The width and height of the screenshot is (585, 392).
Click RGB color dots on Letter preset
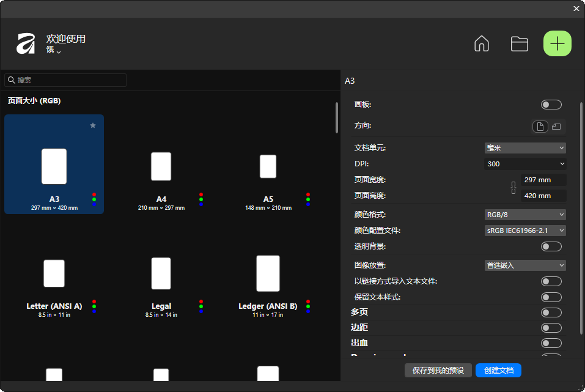(x=94, y=306)
